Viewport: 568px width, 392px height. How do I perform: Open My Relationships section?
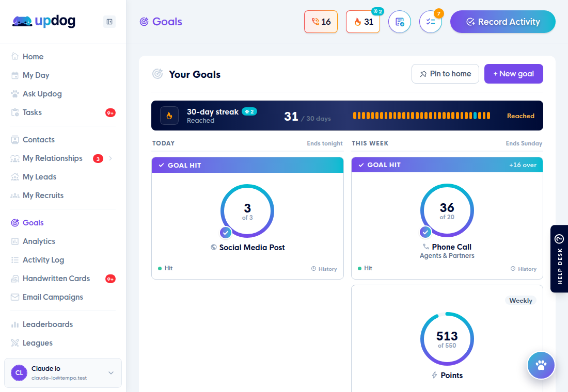coord(53,158)
